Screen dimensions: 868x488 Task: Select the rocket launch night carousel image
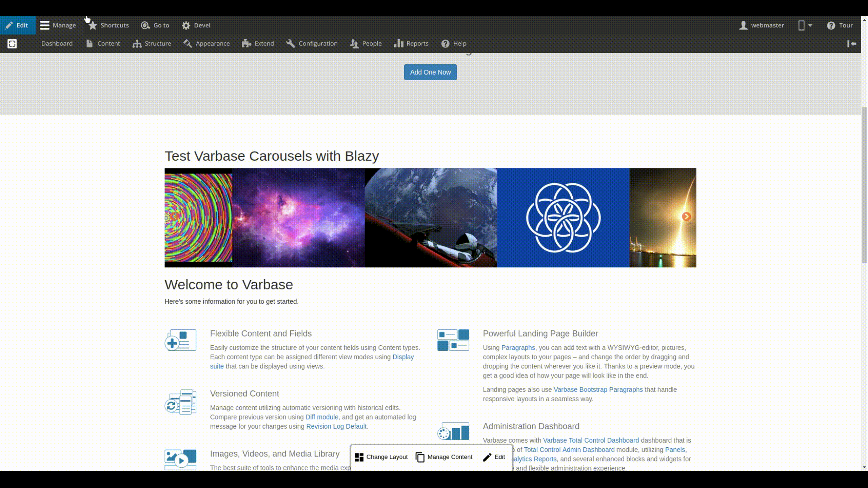click(663, 218)
